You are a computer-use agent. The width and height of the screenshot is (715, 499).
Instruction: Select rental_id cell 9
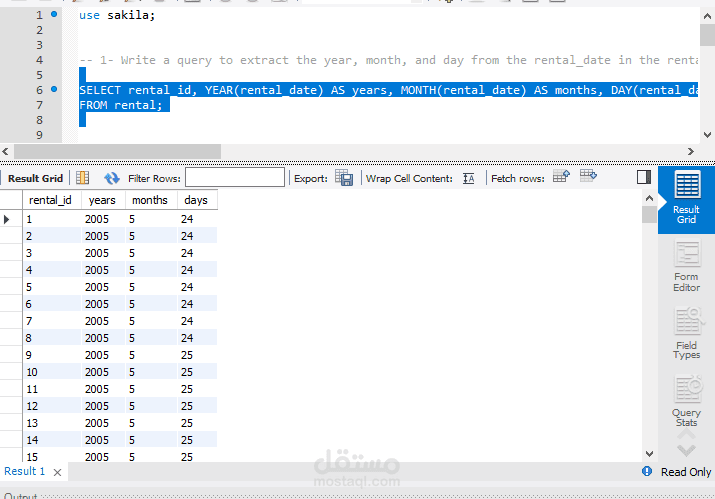coord(52,355)
